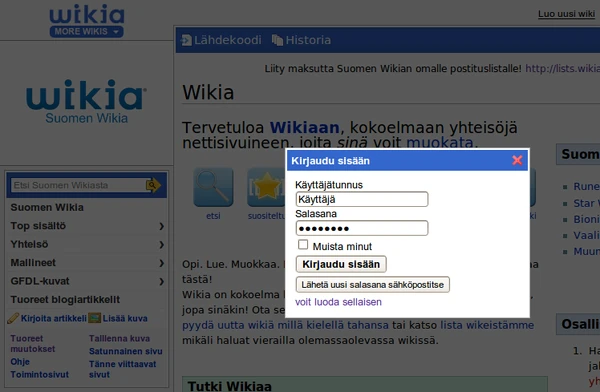Click 'pyydä uutta wikiä millä kielellä tahansa'

[285, 325]
